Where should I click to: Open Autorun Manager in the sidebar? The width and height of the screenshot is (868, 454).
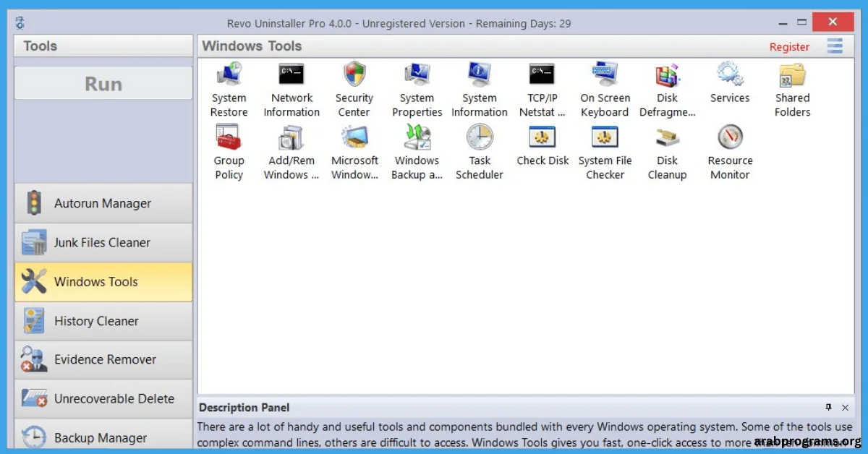tap(103, 203)
